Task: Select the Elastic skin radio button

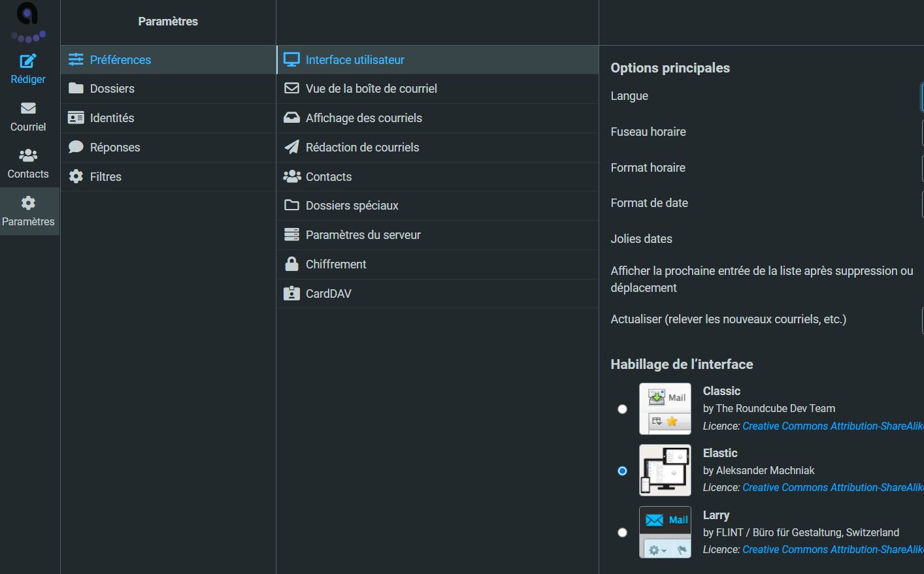Action: (x=622, y=471)
